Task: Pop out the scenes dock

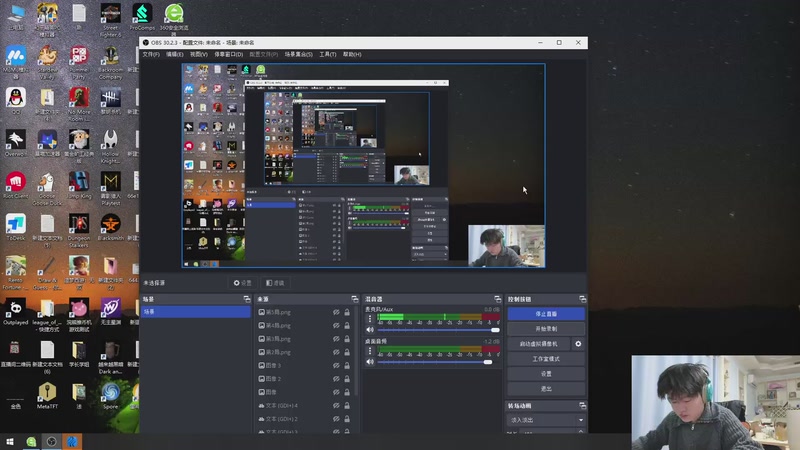Action: (x=247, y=299)
